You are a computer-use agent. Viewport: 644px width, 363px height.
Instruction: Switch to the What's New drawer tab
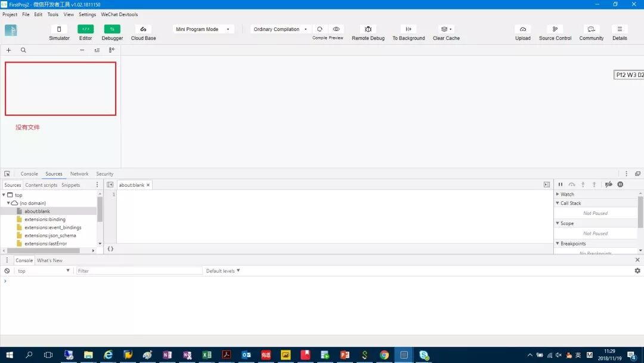(49, 260)
